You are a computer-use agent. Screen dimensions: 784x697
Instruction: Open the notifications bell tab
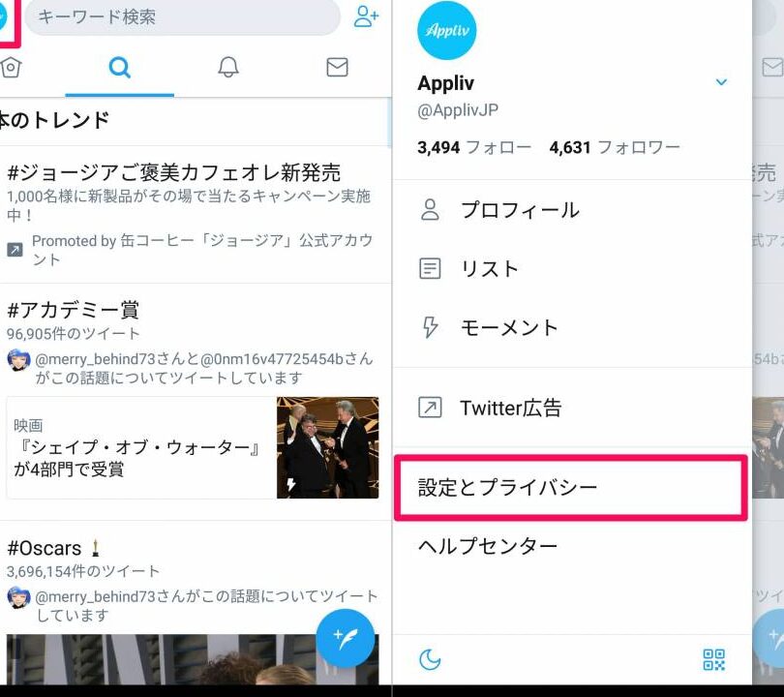[228, 67]
